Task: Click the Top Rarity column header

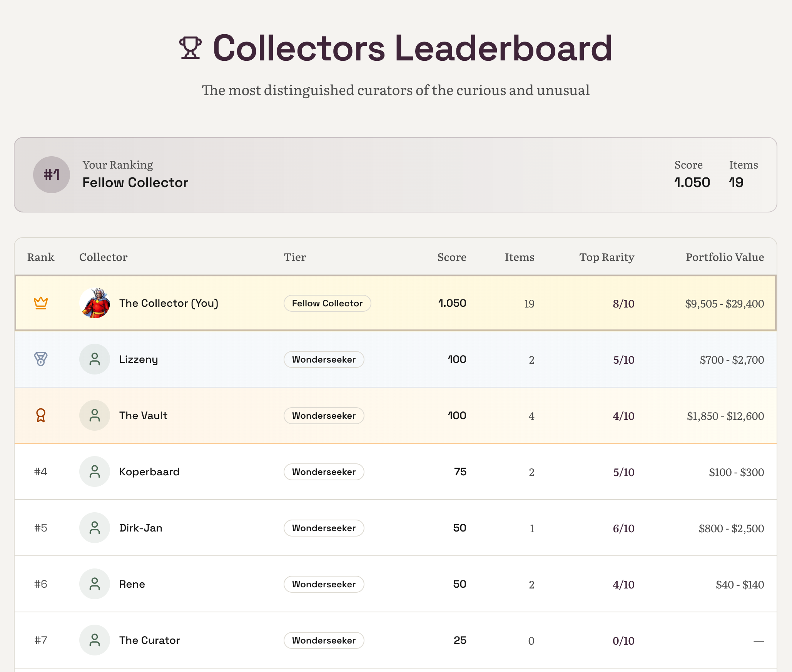Action: (607, 257)
